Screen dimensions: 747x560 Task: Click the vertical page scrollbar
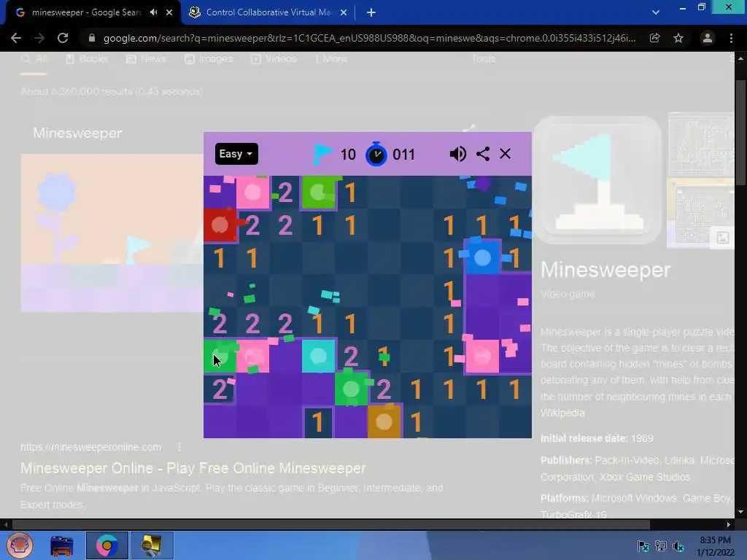tap(740, 133)
